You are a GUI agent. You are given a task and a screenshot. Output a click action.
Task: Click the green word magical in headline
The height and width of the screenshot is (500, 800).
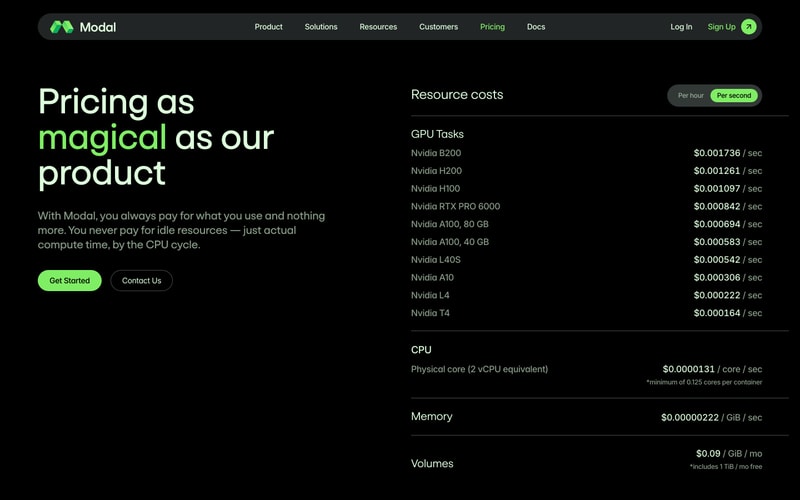tap(103, 138)
